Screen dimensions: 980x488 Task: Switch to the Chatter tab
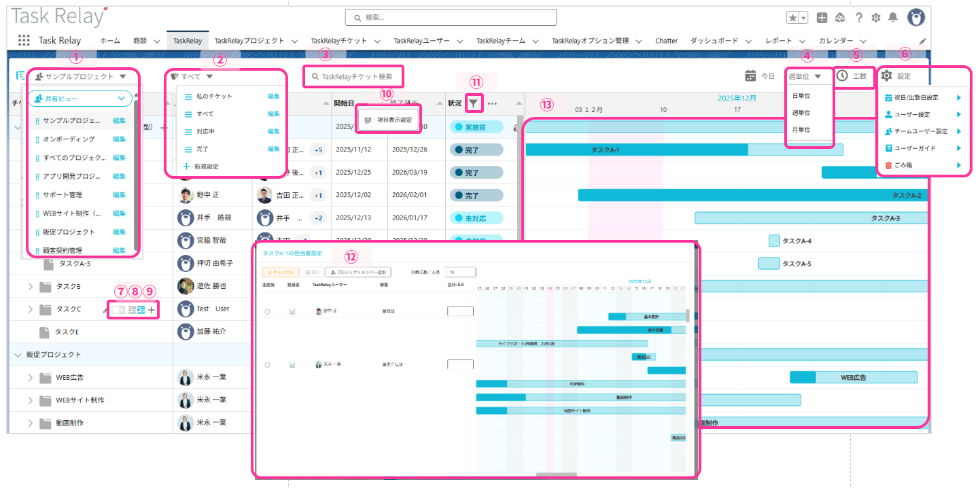(666, 41)
